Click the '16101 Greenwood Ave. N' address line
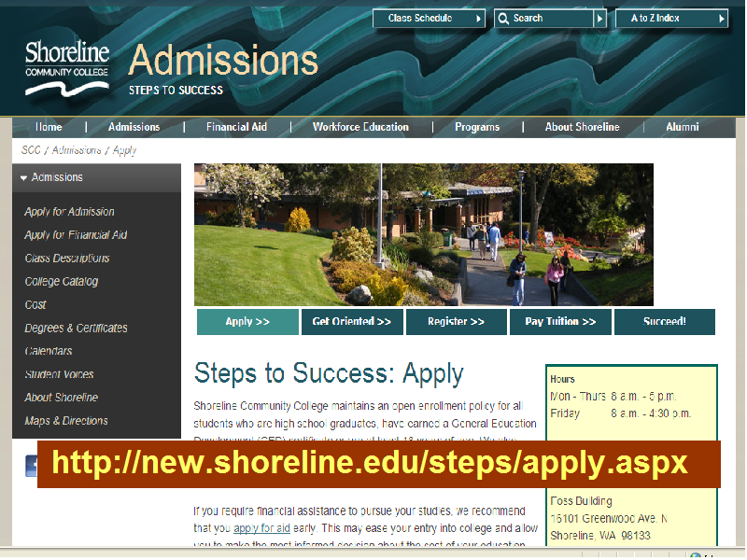Viewport: 747px width, 560px height. [x=609, y=519]
